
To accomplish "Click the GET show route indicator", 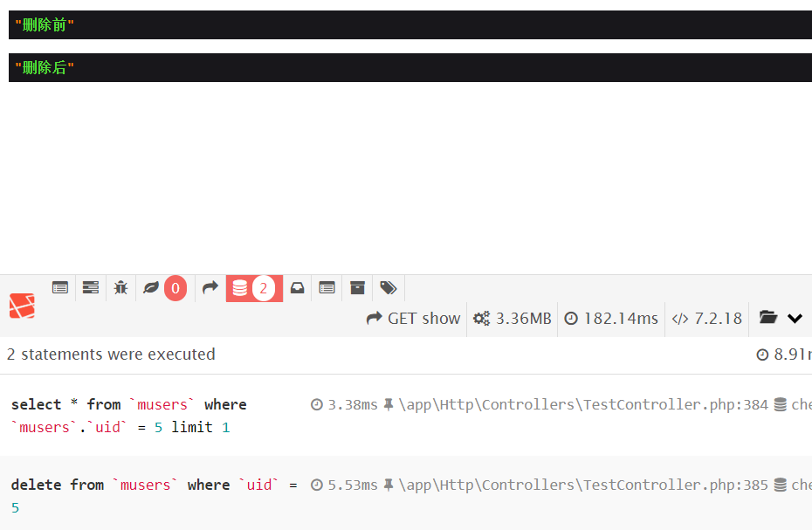I will click(413, 318).
